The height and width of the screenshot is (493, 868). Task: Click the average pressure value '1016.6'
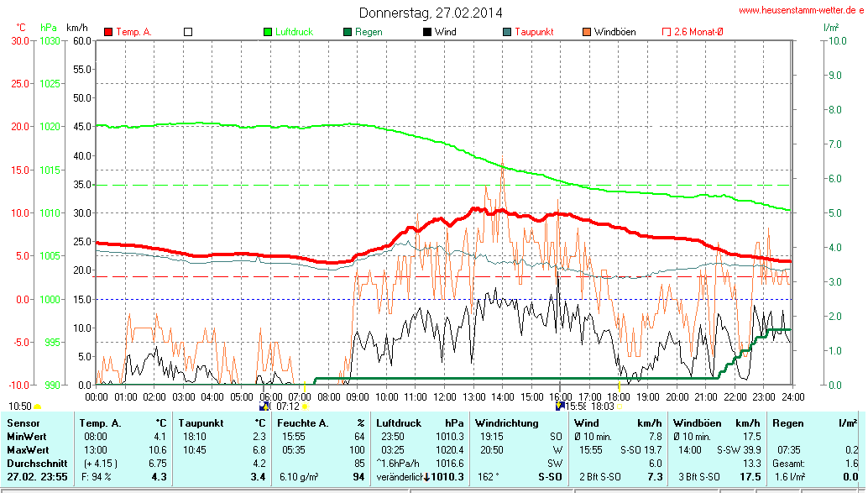(x=450, y=463)
